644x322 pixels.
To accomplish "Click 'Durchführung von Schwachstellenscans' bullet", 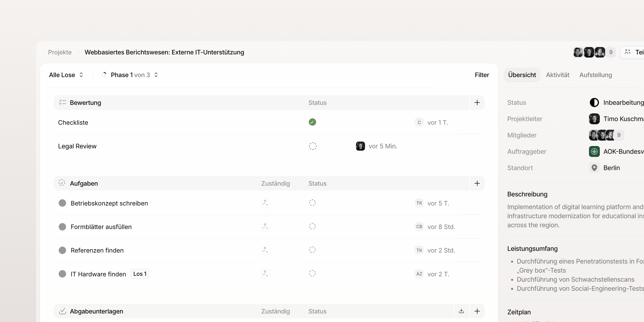I will tap(575, 279).
